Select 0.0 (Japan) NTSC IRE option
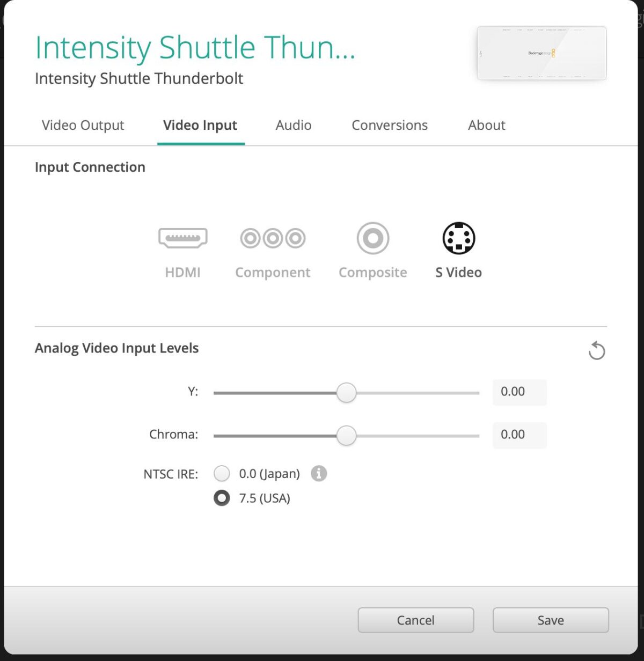The height and width of the screenshot is (661, 644). click(222, 474)
